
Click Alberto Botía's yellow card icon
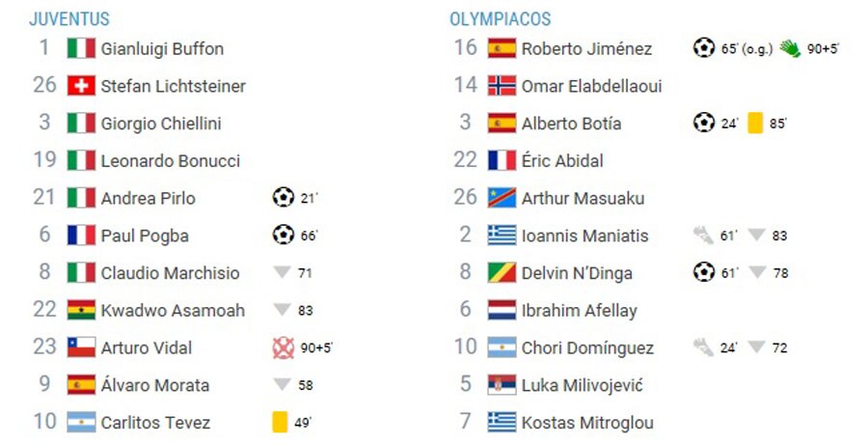pyautogui.click(x=755, y=123)
